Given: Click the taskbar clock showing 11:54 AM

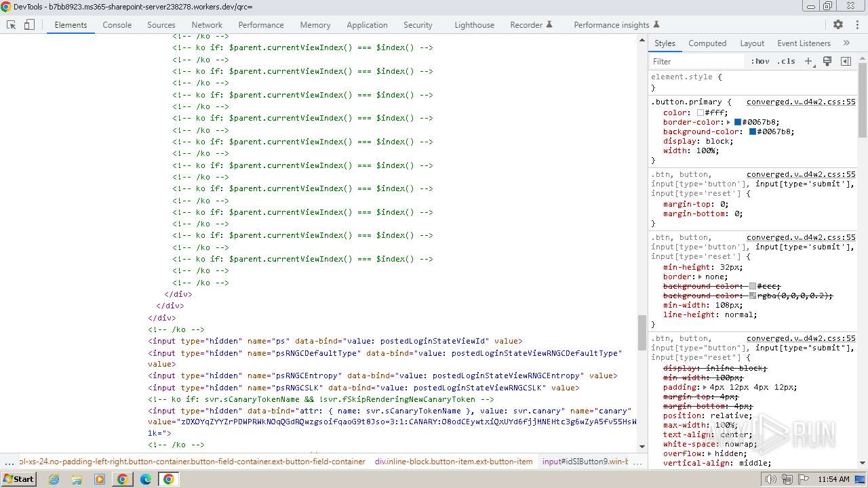Looking at the screenshot, I should coord(833,479).
